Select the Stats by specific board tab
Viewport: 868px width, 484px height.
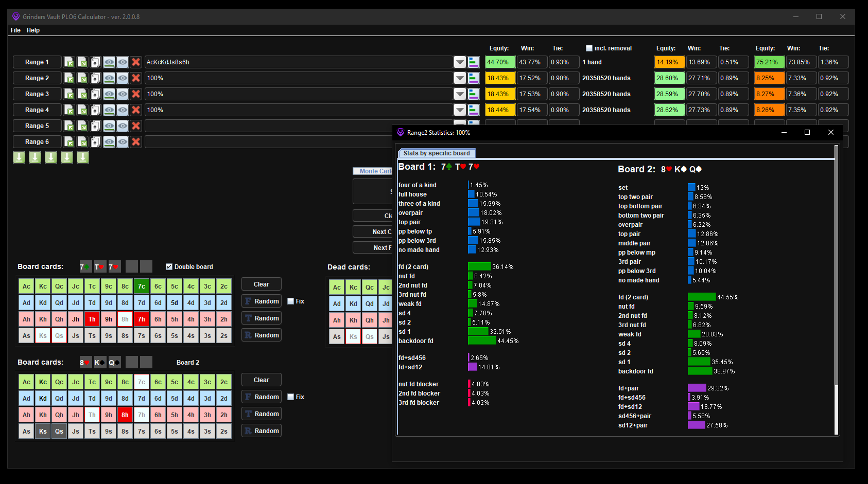point(437,153)
